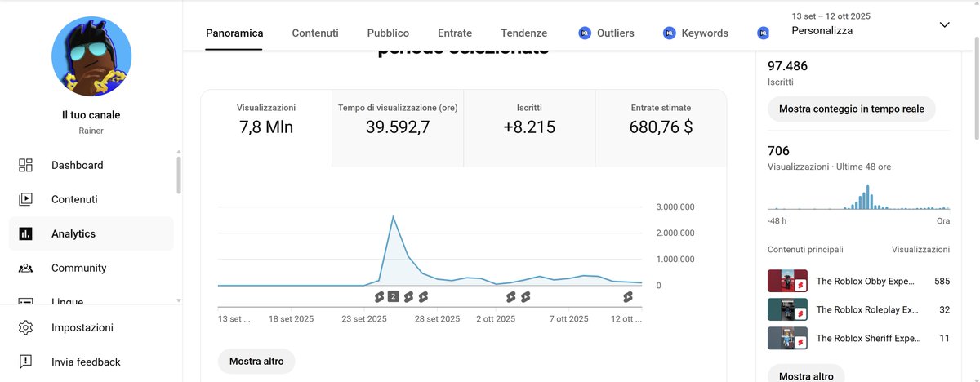
Task: Click the channel avatar picture
Action: tap(91, 56)
